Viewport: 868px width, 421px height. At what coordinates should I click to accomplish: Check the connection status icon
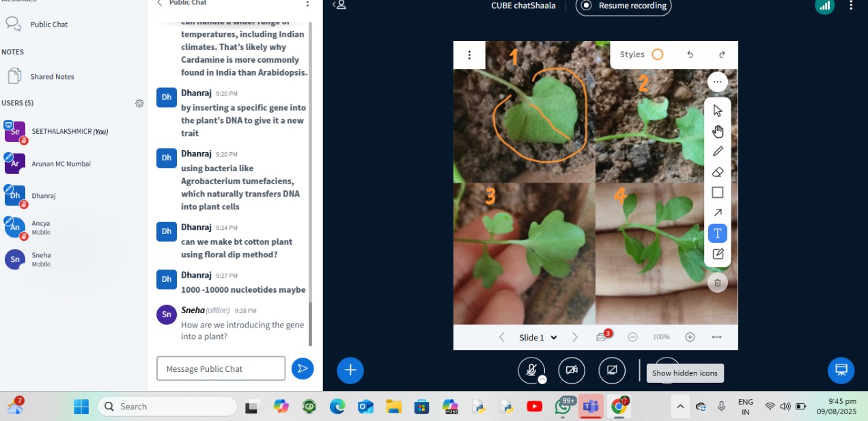click(x=825, y=5)
